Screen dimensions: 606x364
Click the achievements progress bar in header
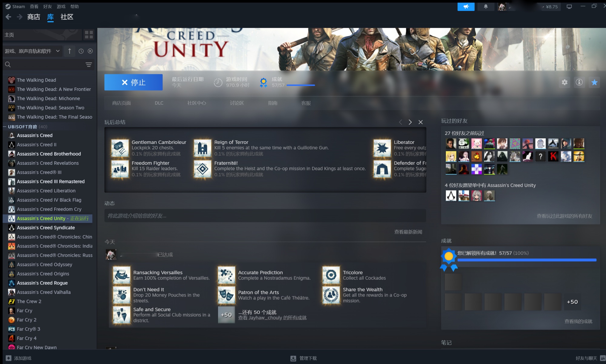click(301, 85)
